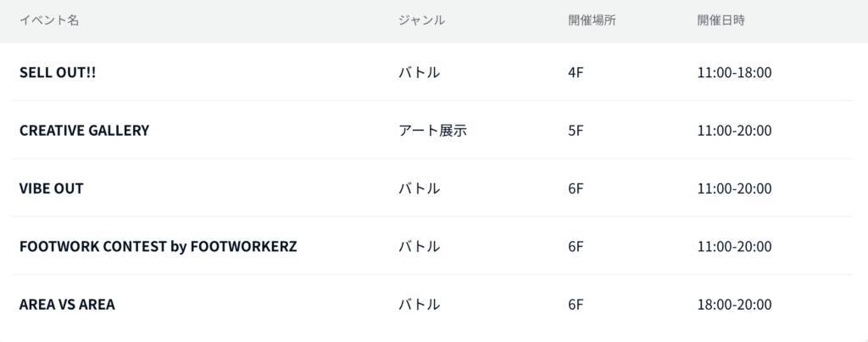Screen dimensions: 868x342
Task: Click the 11:00-18:00 time cell
Action: (734, 72)
